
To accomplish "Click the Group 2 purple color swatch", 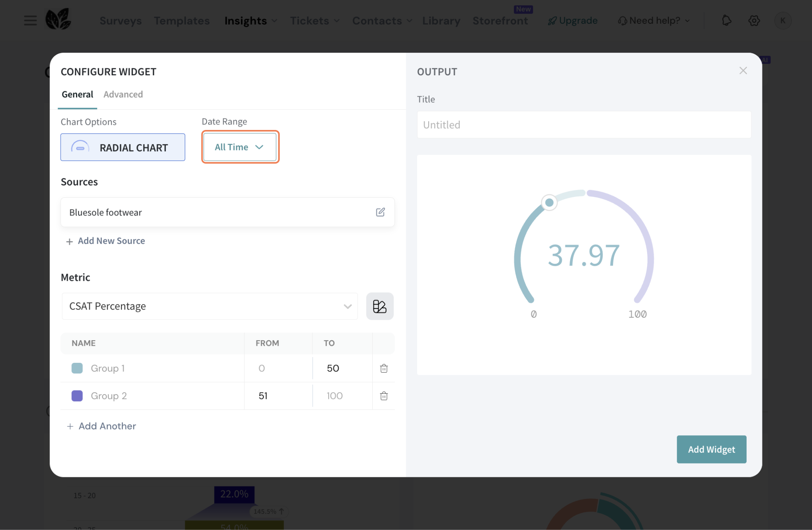I will click(x=77, y=396).
